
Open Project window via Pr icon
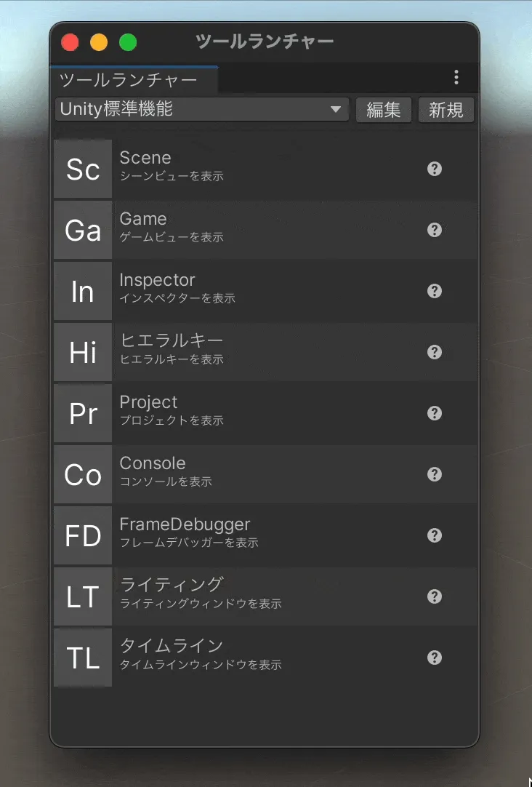pyautogui.click(x=83, y=414)
